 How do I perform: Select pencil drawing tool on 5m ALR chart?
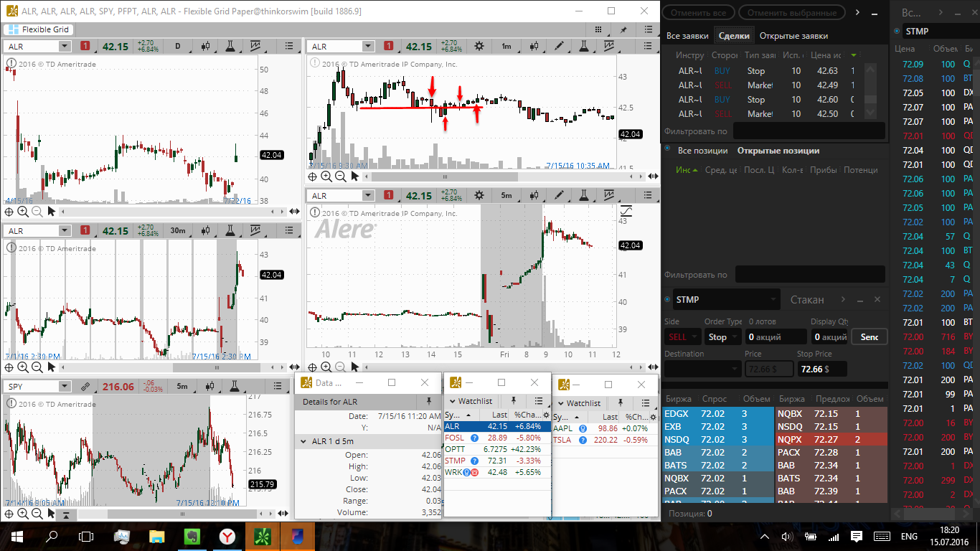559,195
